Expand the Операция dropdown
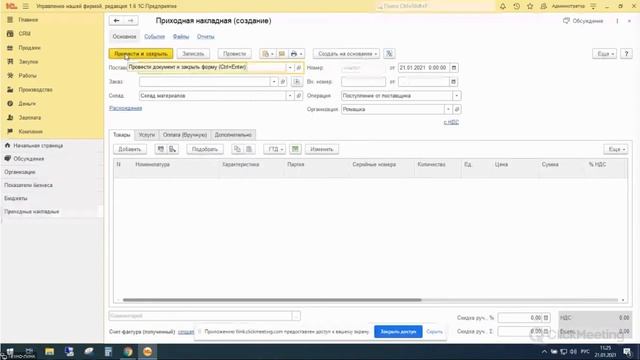Image resolution: width=640 pixels, height=360 pixels. [457, 96]
